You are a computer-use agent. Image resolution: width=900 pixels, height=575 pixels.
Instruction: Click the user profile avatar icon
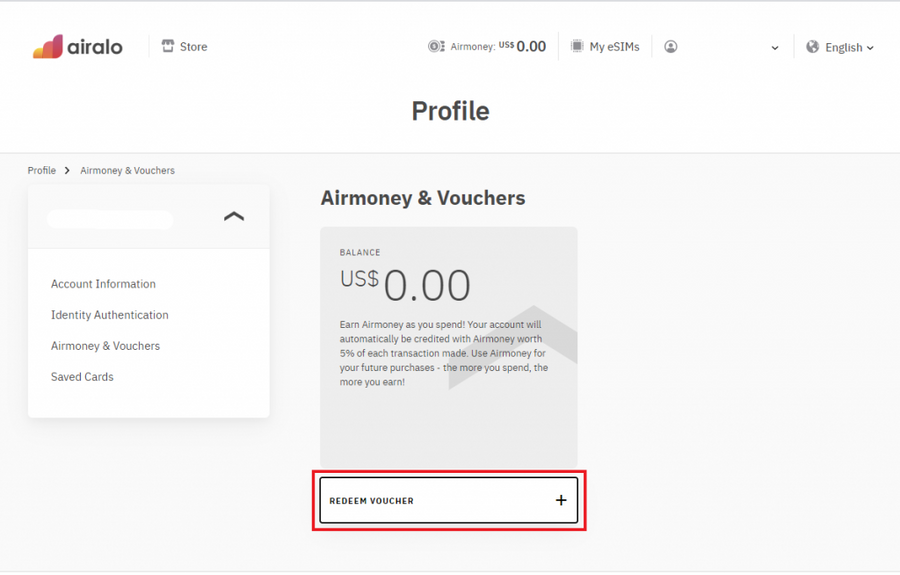671,46
